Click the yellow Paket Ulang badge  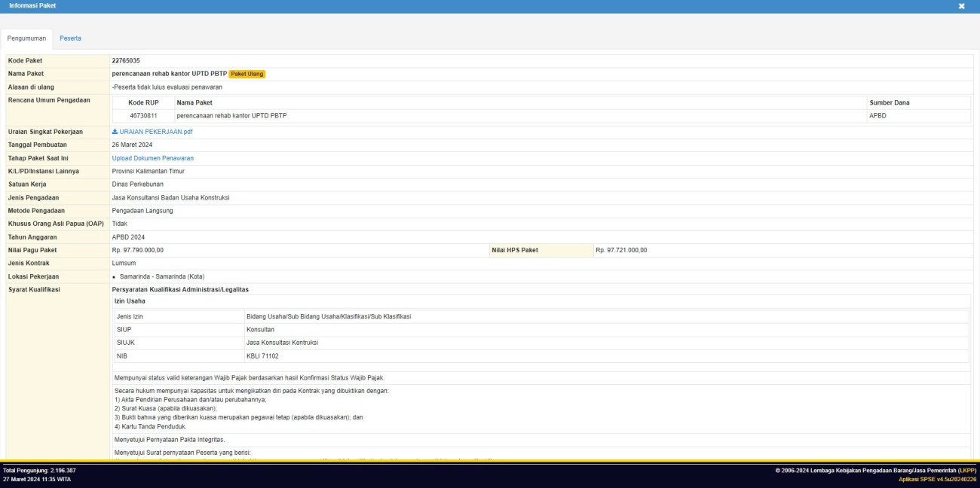tap(247, 74)
